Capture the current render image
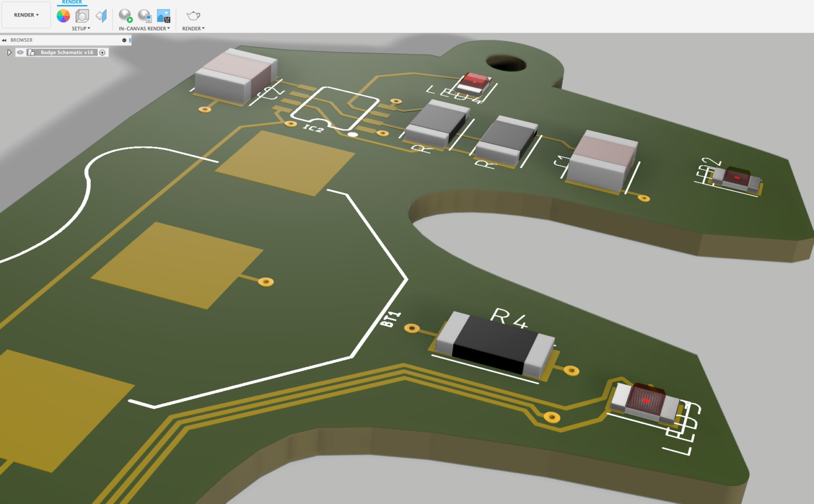 [x=164, y=15]
